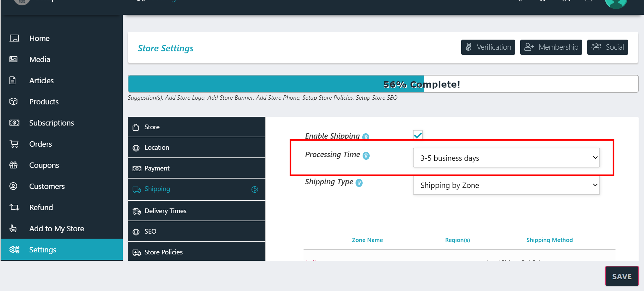Click the Customers user icon
The width and height of the screenshot is (644, 291).
pos(13,186)
